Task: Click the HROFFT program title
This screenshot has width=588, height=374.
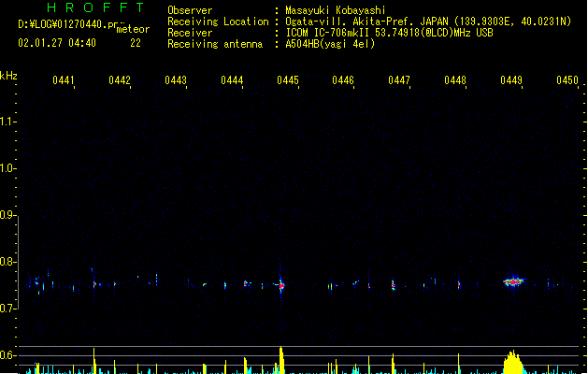Action: [95, 7]
